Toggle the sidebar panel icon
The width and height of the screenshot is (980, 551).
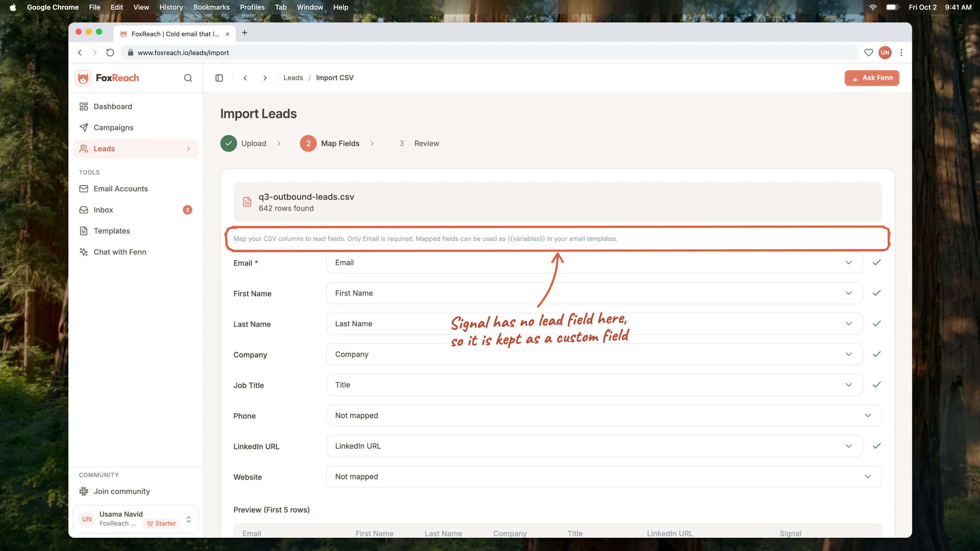pyautogui.click(x=219, y=78)
